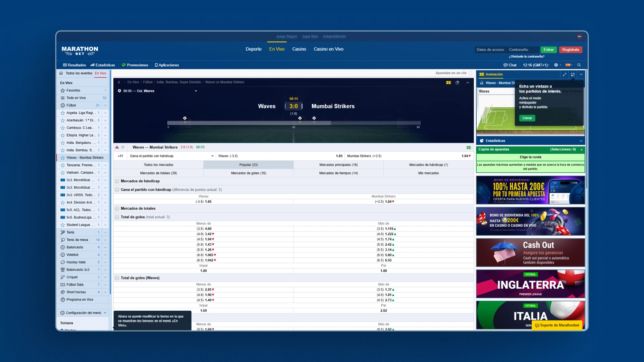Open the Chat
The width and height of the screenshot is (644, 362).
[510, 65]
